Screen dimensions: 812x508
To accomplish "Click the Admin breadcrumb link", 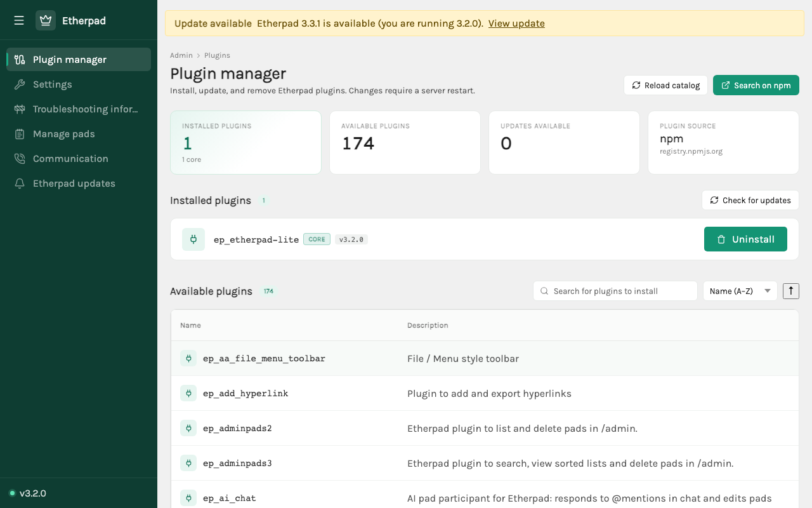I will 181,55.
